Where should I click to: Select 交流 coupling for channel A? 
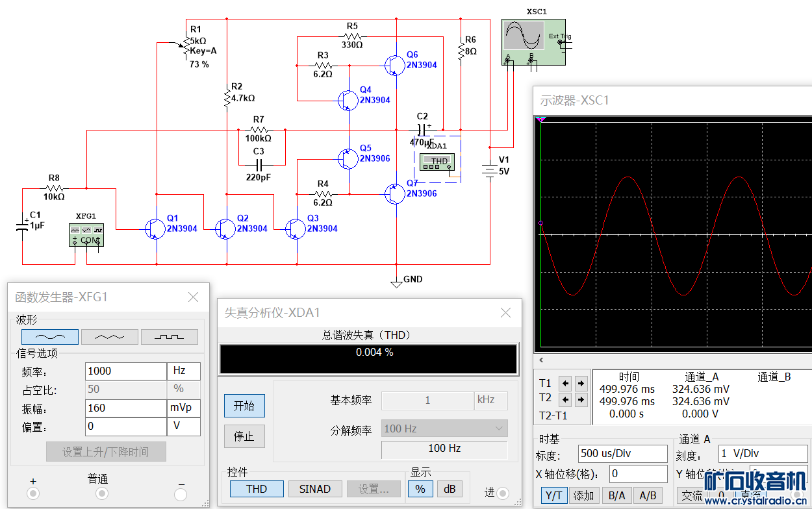coord(692,495)
